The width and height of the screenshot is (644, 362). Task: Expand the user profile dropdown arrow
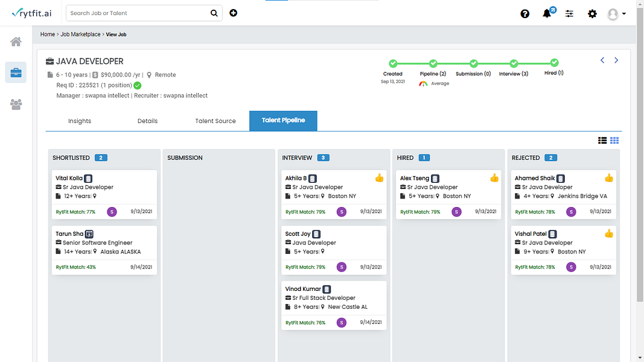624,13
